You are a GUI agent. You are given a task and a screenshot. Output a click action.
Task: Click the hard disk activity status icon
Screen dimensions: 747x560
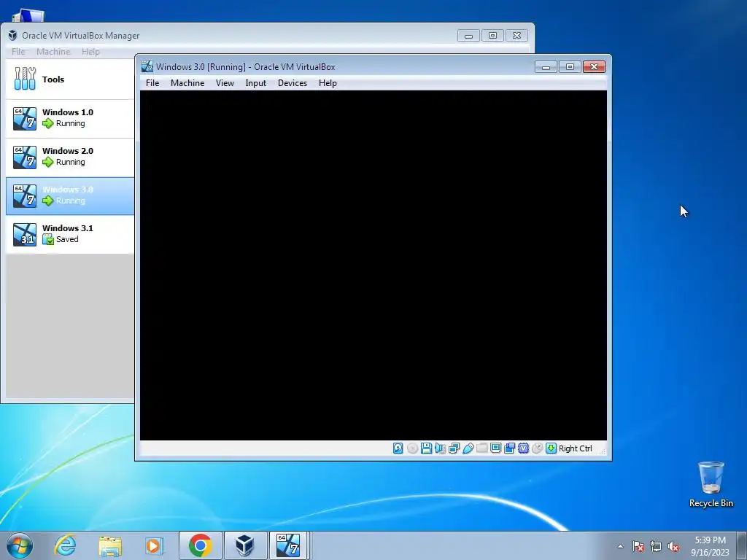(x=398, y=448)
